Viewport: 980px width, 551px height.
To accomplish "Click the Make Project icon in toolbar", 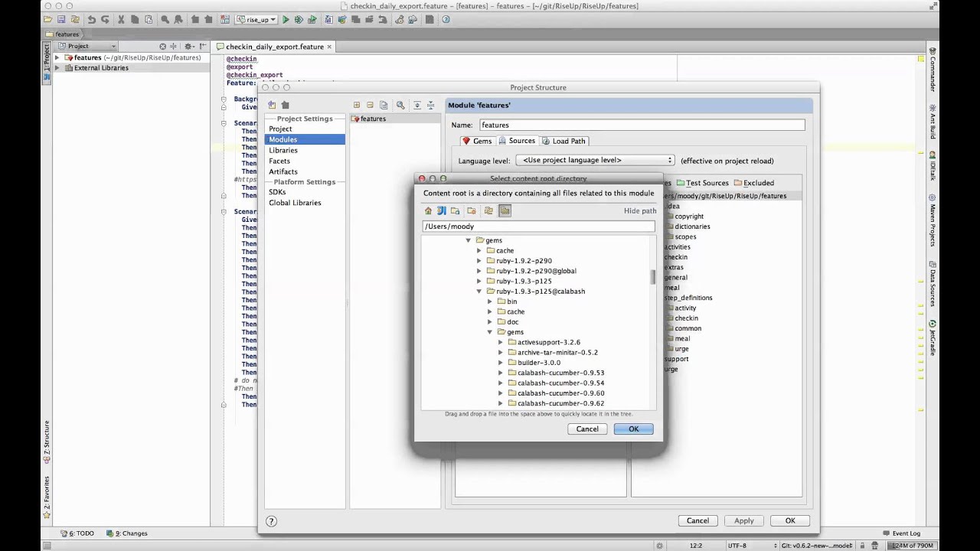I will point(225,19).
